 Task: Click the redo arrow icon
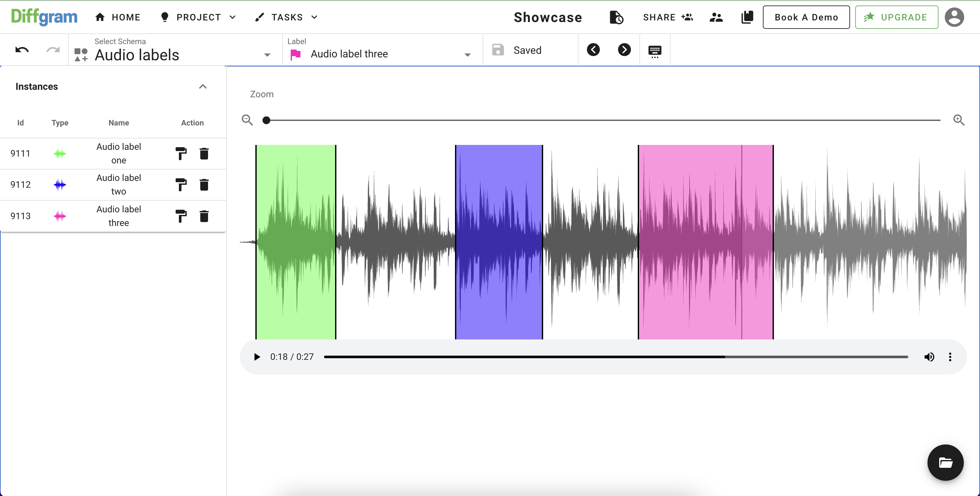click(54, 49)
